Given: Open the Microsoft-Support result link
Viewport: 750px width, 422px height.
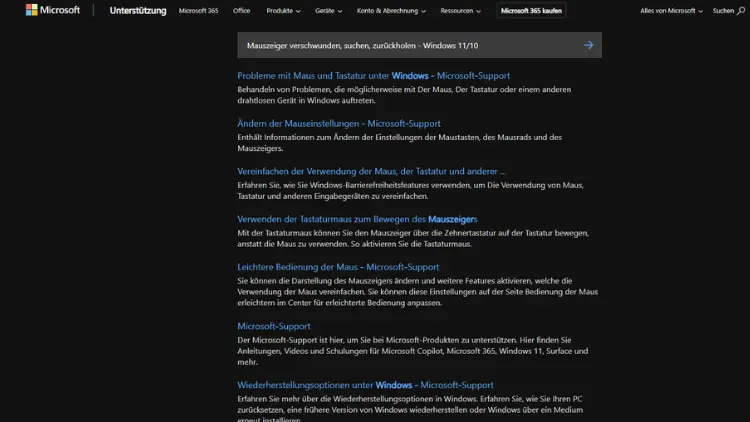Looking at the screenshot, I should (x=274, y=326).
